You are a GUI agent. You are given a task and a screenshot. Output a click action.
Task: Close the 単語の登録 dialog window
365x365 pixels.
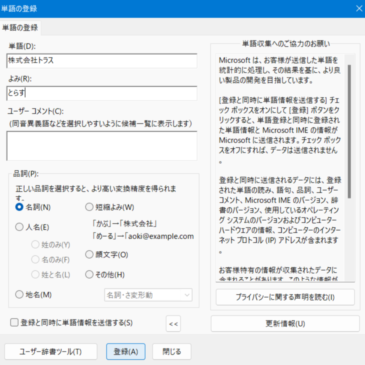pos(359,8)
